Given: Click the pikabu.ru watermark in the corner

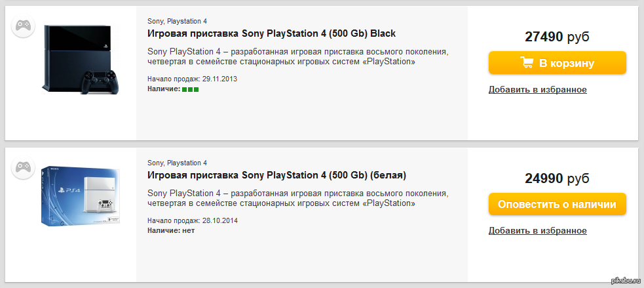Looking at the screenshot, I should point(625,281).
